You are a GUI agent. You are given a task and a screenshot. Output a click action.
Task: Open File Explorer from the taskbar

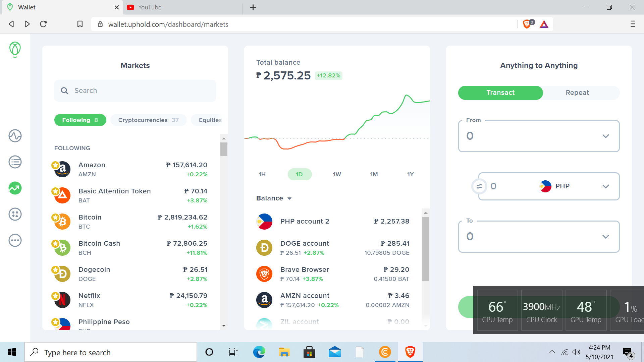pyautogui.click(x=284, y=352)
